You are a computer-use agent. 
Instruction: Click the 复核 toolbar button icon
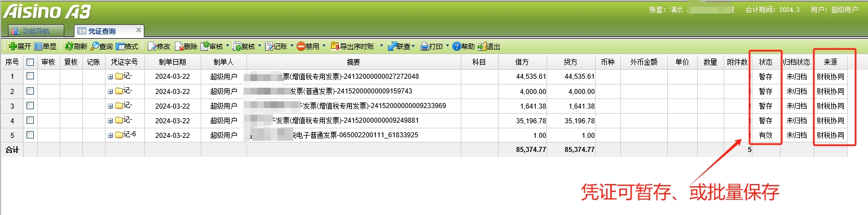point(237,46)
